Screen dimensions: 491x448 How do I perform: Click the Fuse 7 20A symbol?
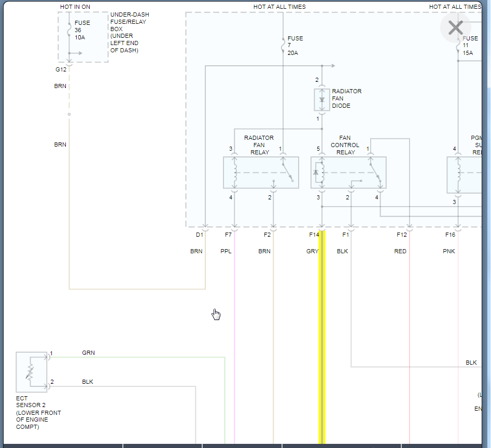click(283, 46)
